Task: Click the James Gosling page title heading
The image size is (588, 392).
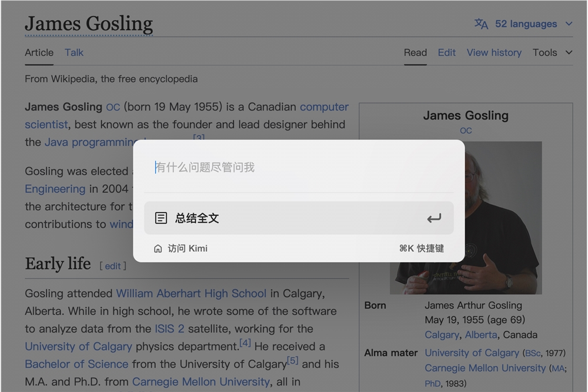Action: (x=89, y=24)
